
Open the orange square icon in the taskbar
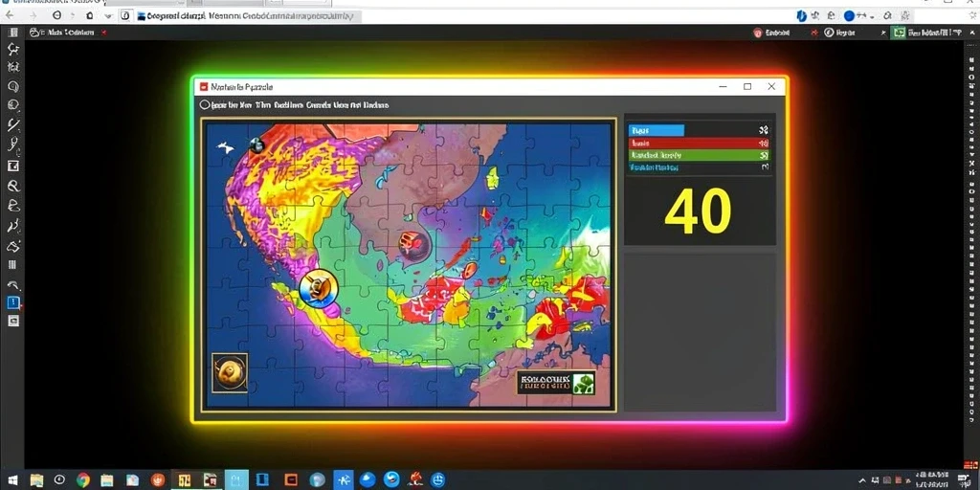291,480
